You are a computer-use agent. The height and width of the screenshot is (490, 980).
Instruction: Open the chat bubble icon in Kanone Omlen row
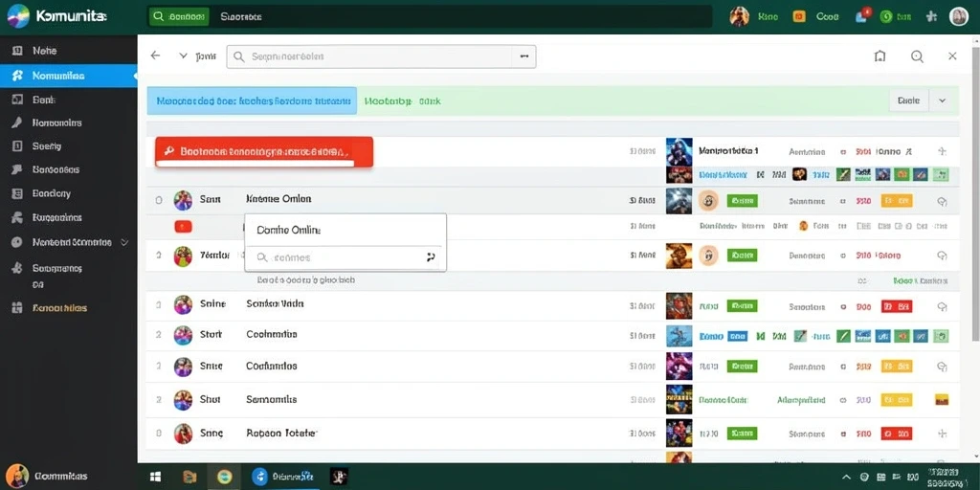943,201
